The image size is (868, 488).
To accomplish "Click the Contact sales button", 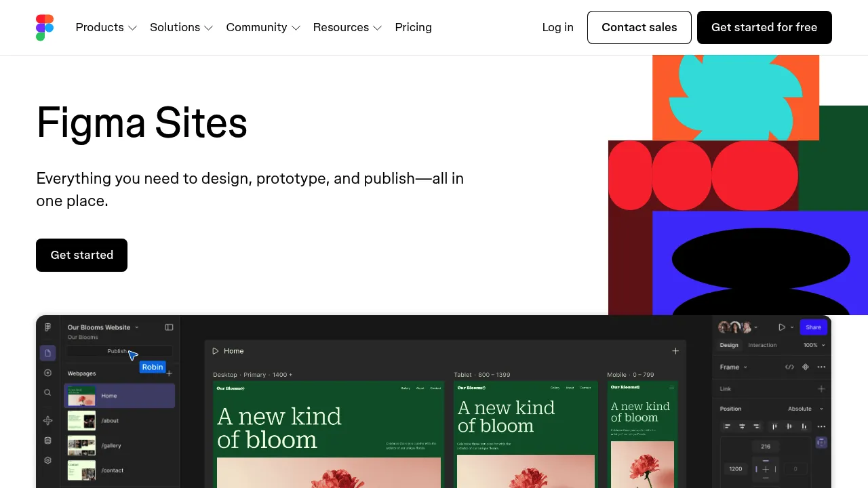I will [x=639, y=27].
